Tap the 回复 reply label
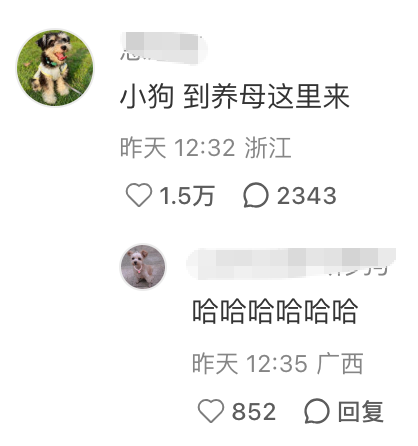Image resolution: width=418 pixels, height=446 pixels. click(360, 411)
